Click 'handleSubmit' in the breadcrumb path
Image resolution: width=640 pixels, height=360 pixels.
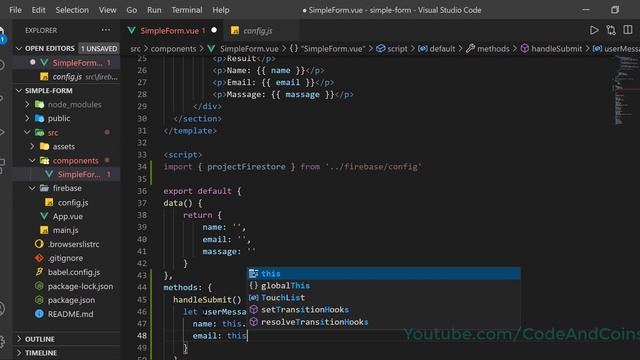pyautogui.click(x=556, y=49)
